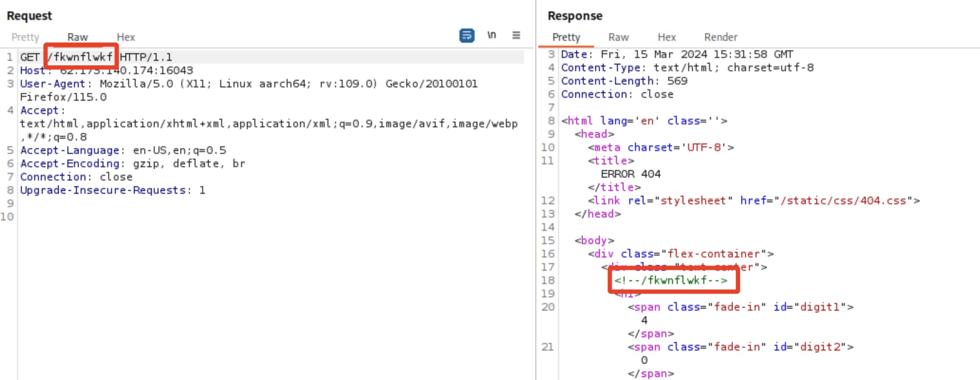Click the html lang tag line

pyautogui.click(x=644, y=121)
